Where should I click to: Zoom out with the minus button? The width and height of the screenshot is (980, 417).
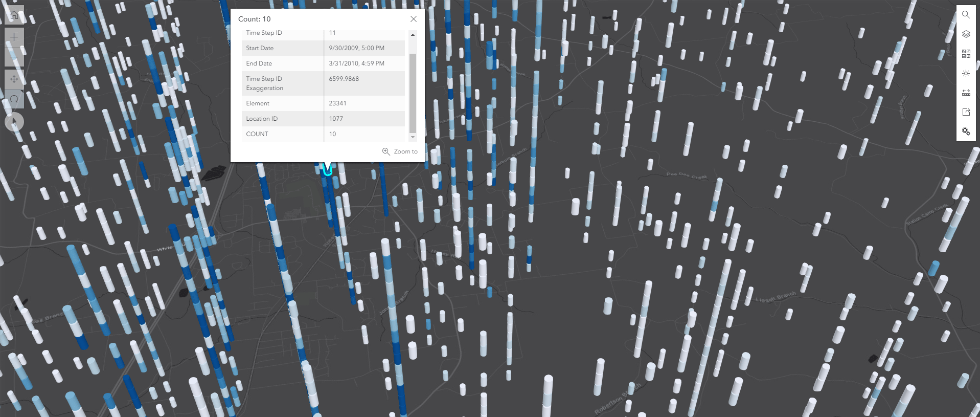click(14, 56)
